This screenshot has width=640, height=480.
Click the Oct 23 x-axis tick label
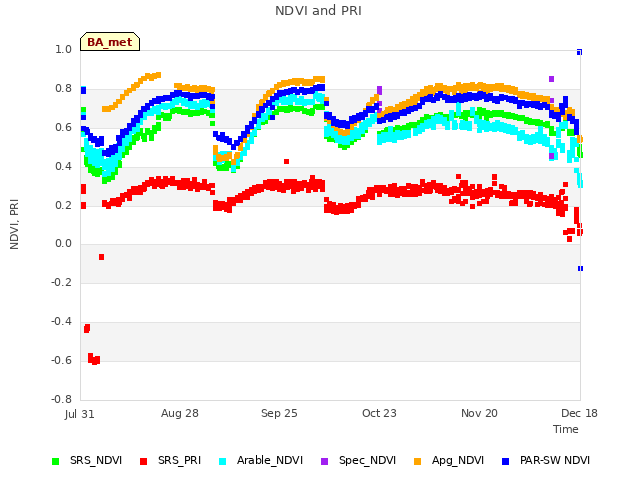(x=379, y=413)
